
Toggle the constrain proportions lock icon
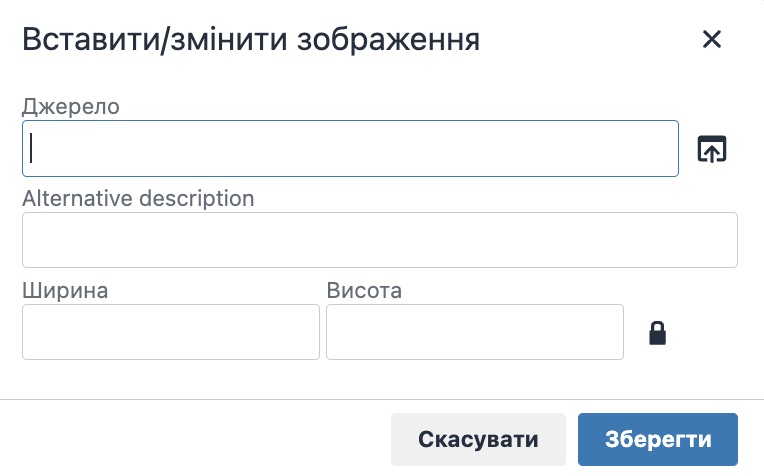point(657,332)
